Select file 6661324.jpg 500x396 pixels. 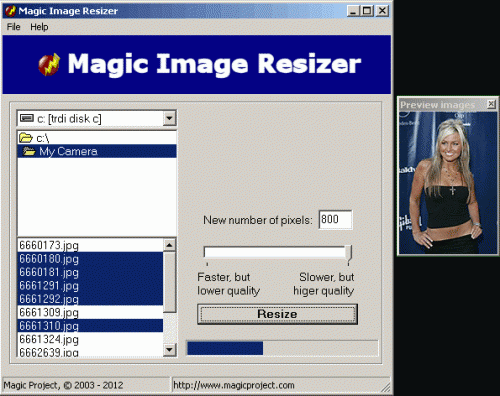90,339
